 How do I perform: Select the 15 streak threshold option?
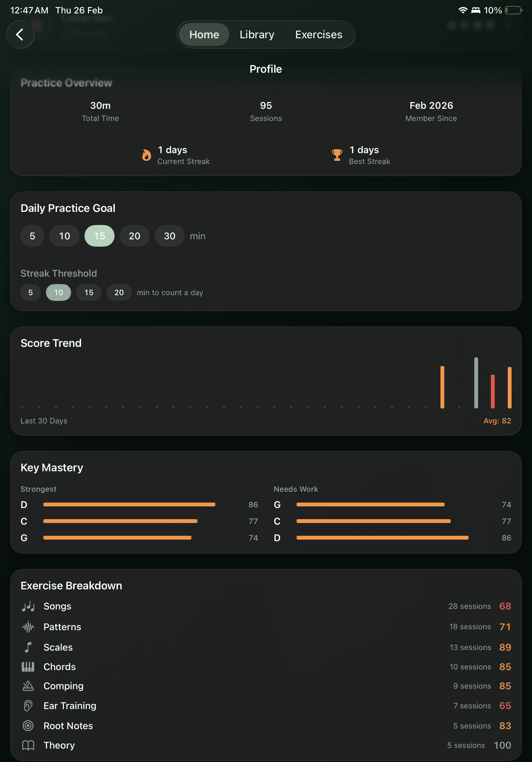[x=89, y=292]
